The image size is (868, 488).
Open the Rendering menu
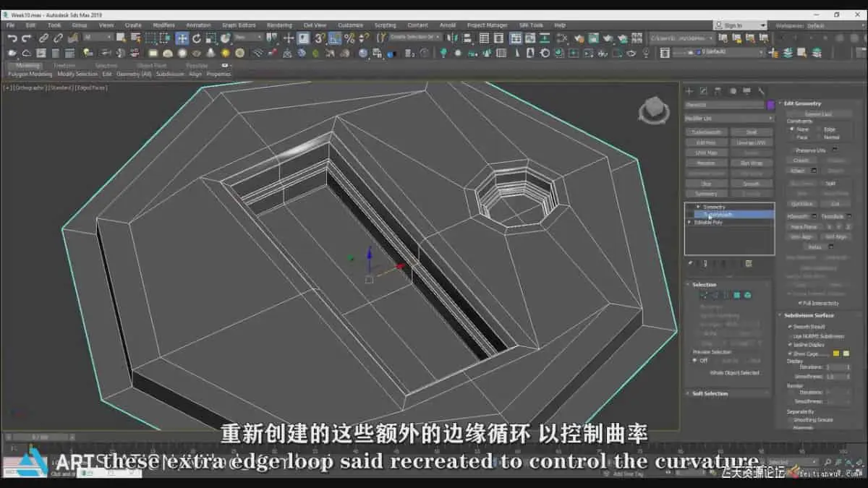[279, 25]
